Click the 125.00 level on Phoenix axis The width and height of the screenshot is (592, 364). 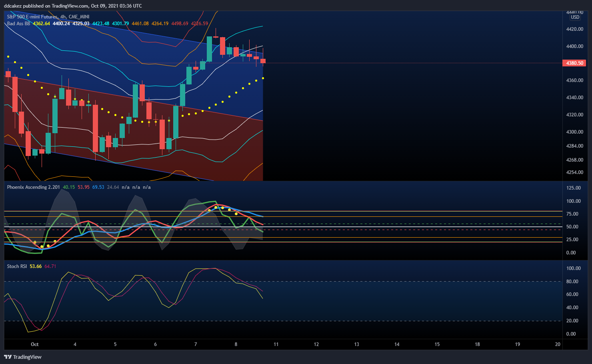574,188
